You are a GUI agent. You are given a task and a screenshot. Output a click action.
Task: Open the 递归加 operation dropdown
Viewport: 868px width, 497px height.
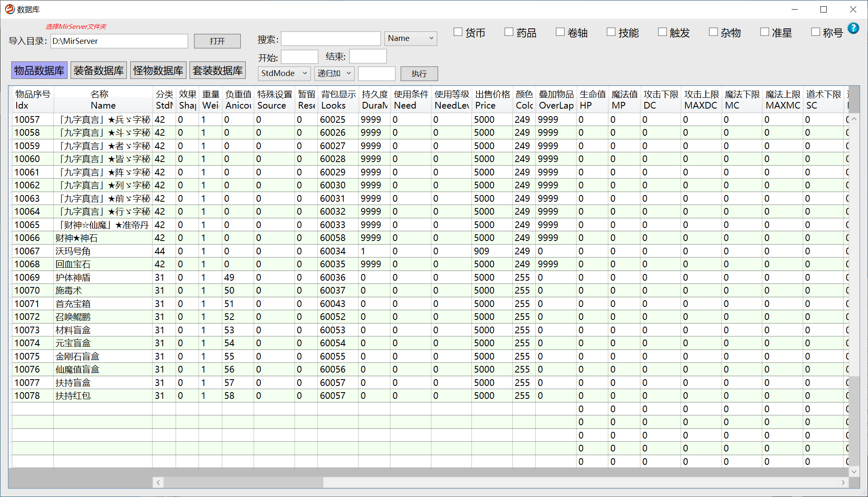click(x=334, y=74)
